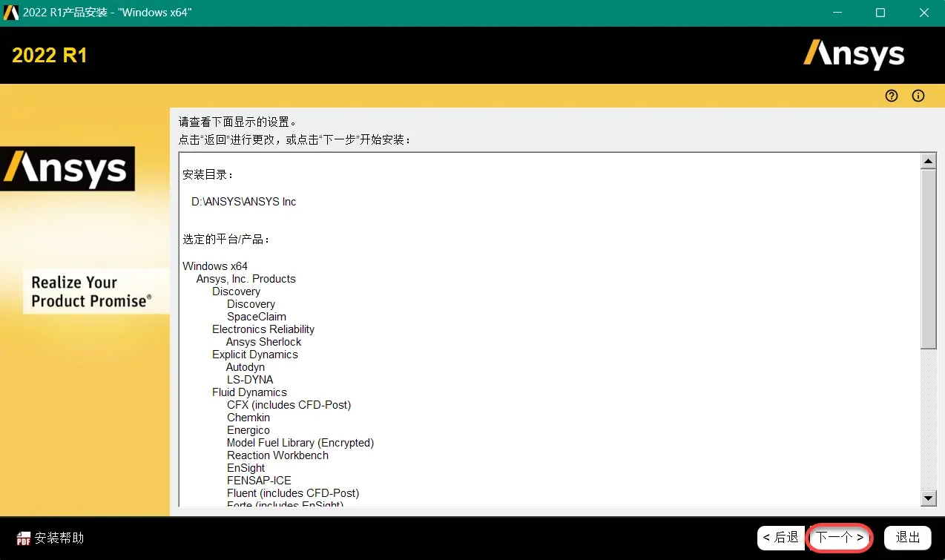The image size is (945, 560).
Task: Click the Ansys icon in title bar
Action: 11,13
